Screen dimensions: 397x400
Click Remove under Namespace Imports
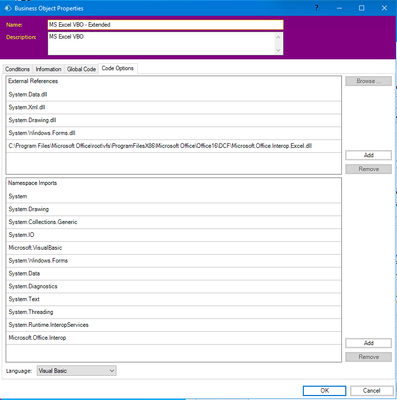point(368,357)
